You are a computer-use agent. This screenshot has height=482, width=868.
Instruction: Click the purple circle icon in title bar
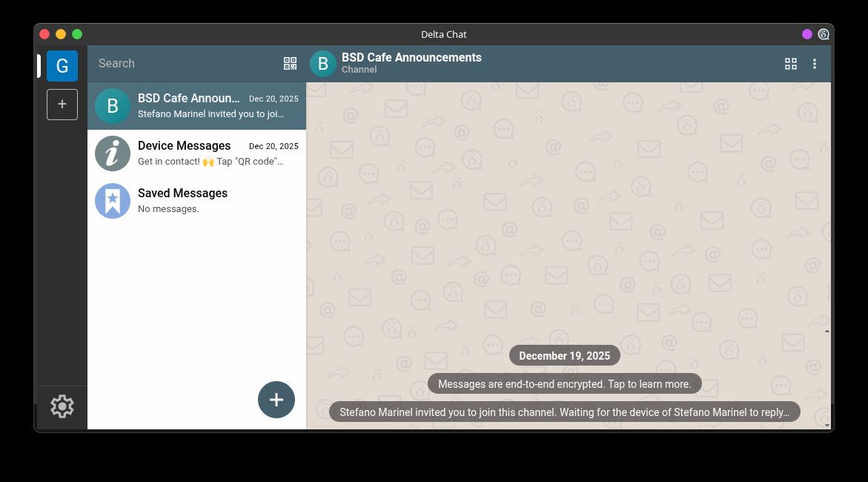806,34
